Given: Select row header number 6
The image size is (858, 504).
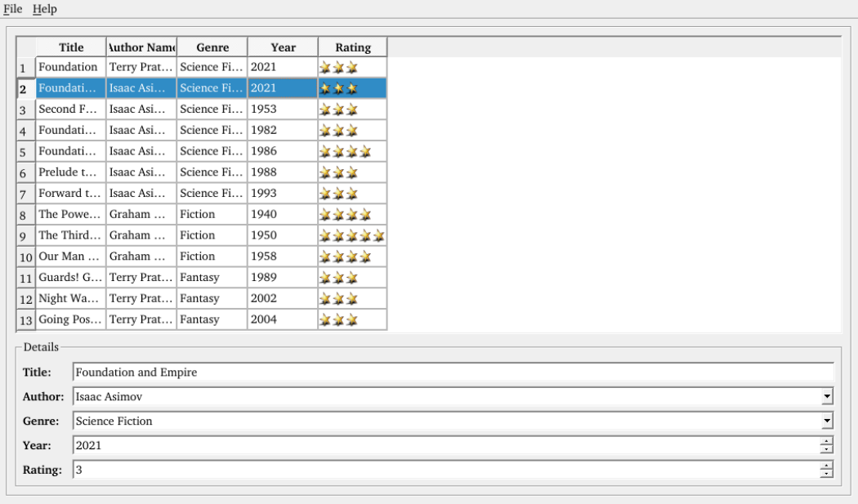Looking at the screenshot, I should [25, 172].
